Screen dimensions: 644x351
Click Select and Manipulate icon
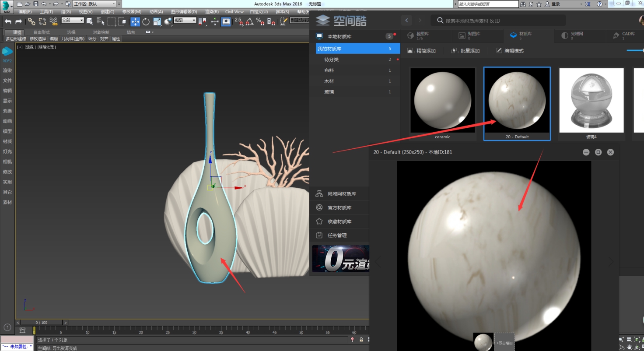click(215, 21)
